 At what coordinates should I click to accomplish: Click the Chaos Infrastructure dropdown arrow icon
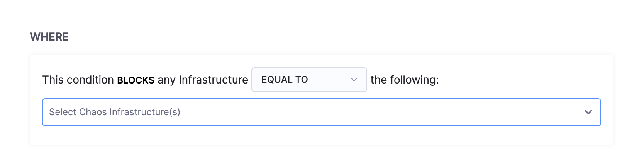click(588, 112)
